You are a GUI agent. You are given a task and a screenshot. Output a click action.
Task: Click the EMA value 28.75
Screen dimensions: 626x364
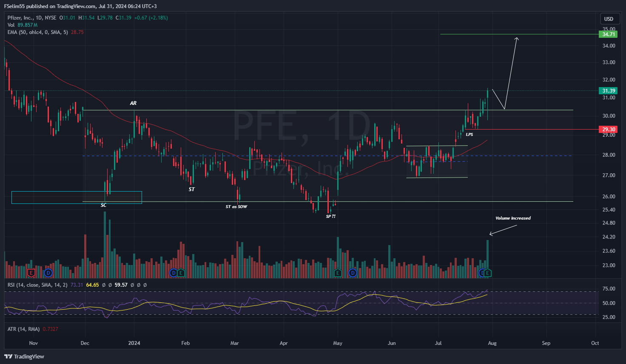[x=77, y=32]
